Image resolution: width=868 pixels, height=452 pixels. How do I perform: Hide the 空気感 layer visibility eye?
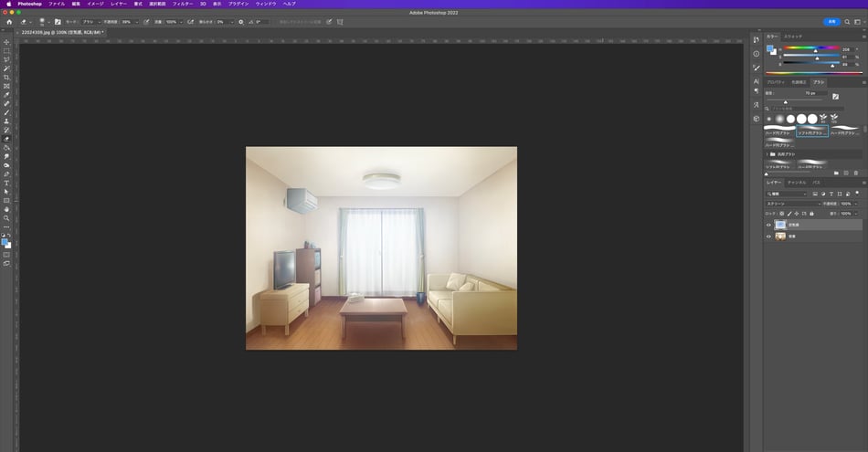[768, 224]
